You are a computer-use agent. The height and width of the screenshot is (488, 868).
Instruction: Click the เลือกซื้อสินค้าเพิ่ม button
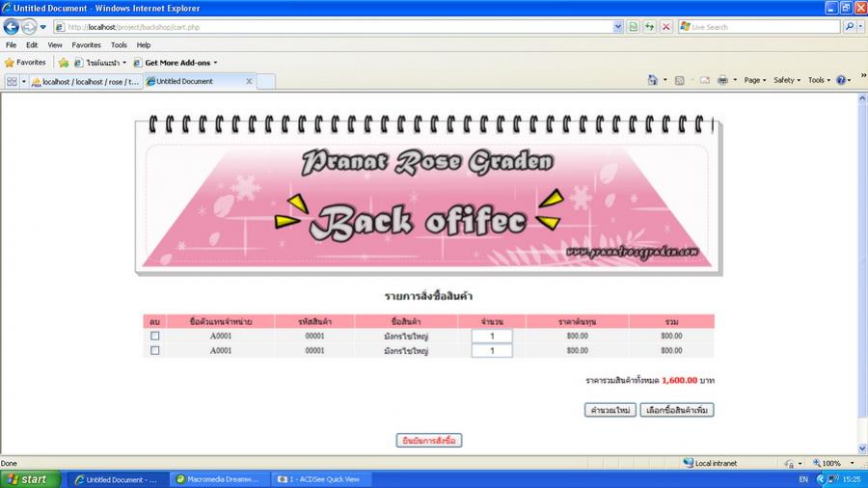click(677, 410)
